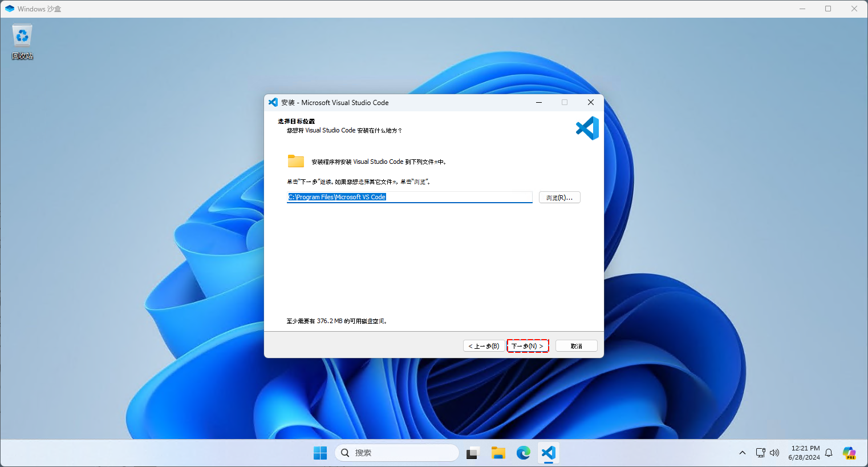The width and height of the screenshot is (868, 467).
Task: Open the Windows Start menu
Action: (x=320, y=453)
